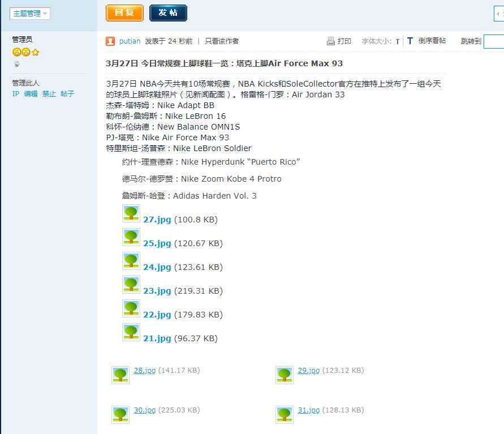Click the 发表于 24 秒前 timestamp
Image resolution: width=504 pixels, height=434 pixels.
(x=169, y=41)
